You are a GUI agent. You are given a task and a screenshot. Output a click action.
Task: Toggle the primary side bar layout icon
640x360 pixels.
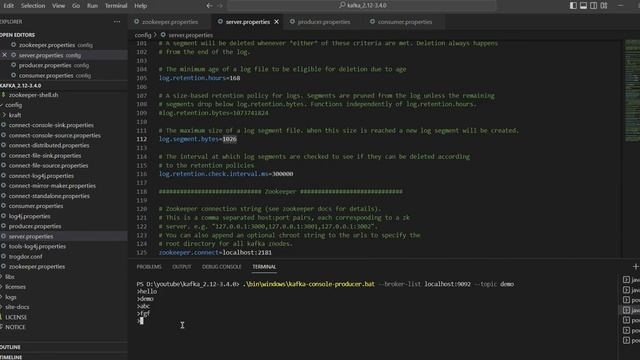pos(573,5)
